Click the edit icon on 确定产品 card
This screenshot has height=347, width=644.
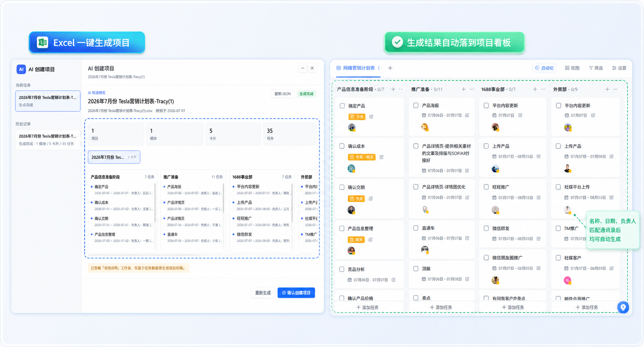click(x=371, y=117)
